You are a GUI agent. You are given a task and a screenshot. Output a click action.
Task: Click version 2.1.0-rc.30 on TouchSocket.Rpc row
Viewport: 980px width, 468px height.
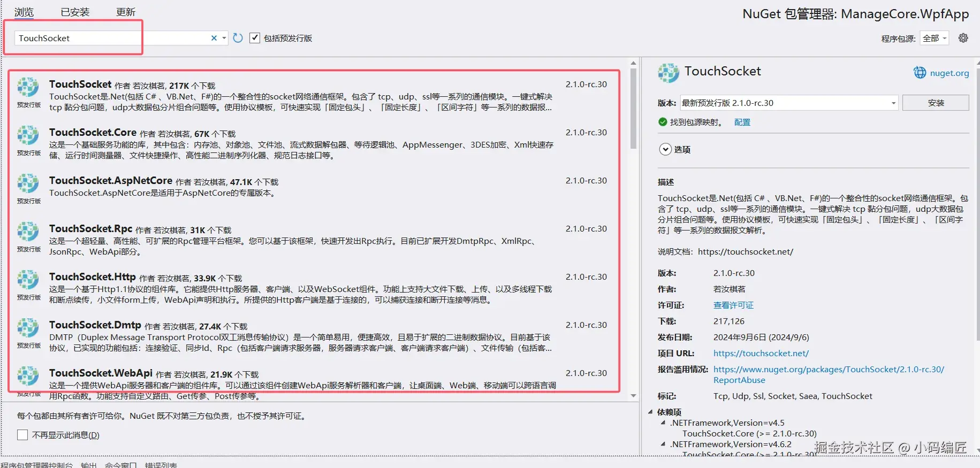pyautogui.click(x=586, y=229)
